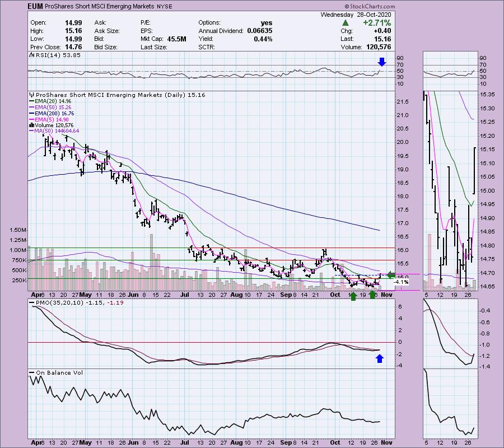
Task: Click the High value 15.16
Action: [73, 31]
